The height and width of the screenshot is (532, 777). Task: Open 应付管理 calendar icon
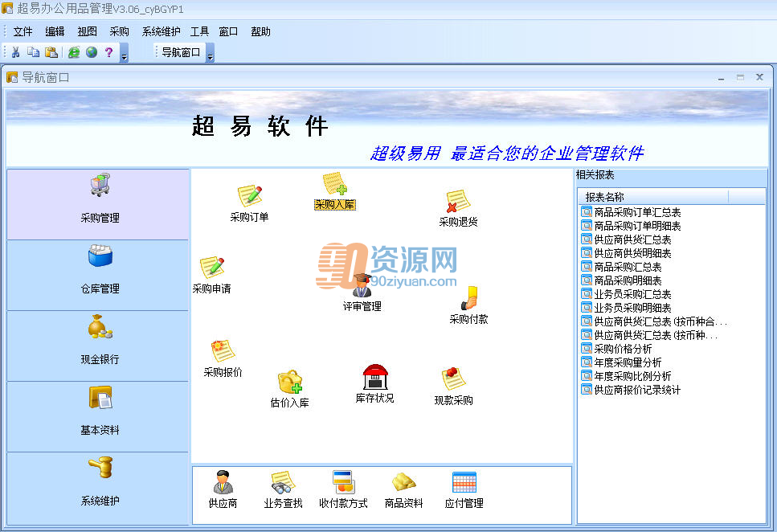pos(464,482)
